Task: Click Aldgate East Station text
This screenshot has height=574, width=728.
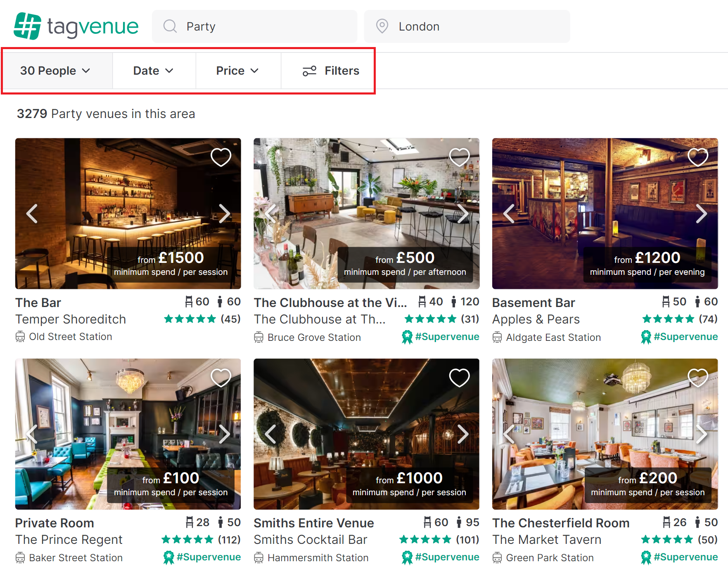Action: coord(553,337)
